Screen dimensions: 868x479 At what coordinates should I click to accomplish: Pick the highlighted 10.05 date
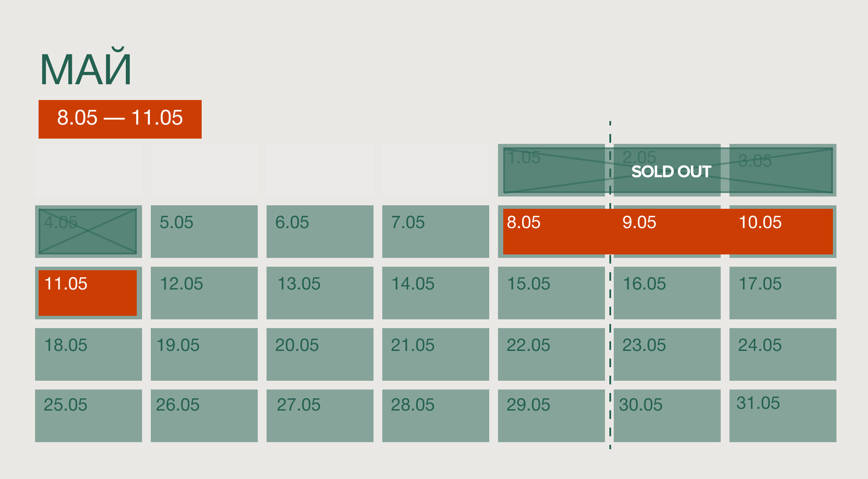point(783,232)
